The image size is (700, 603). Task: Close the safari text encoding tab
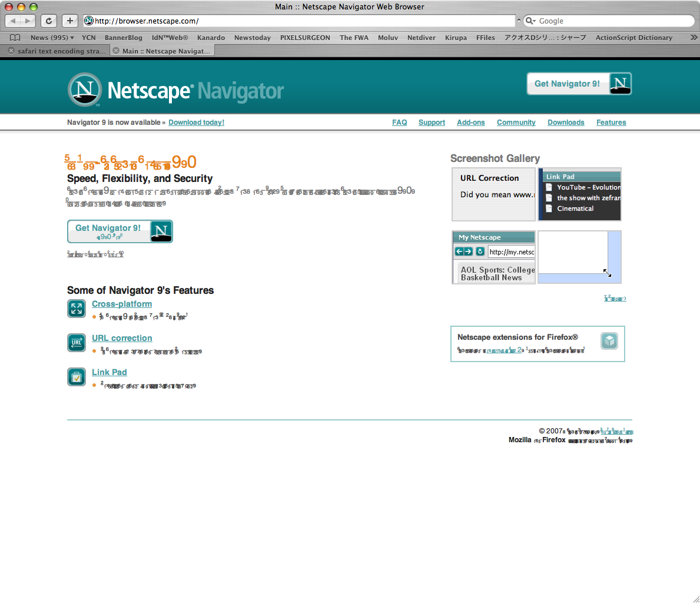tap(11, 51)
